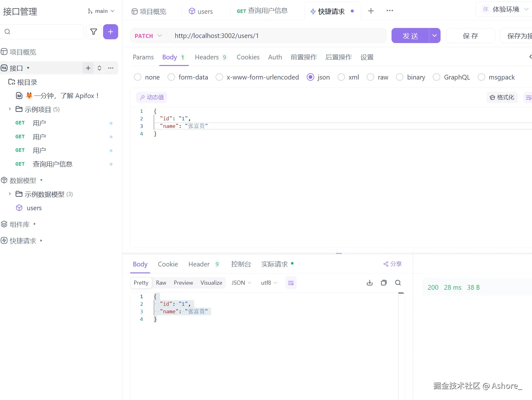Open more options in 接口 section
Screen dimensions: 532x400
pyautogui.click(x=111, y=68)
